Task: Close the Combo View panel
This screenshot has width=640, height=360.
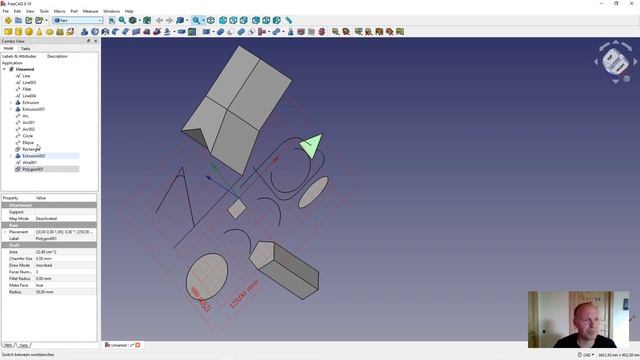Action: point(96,41)
